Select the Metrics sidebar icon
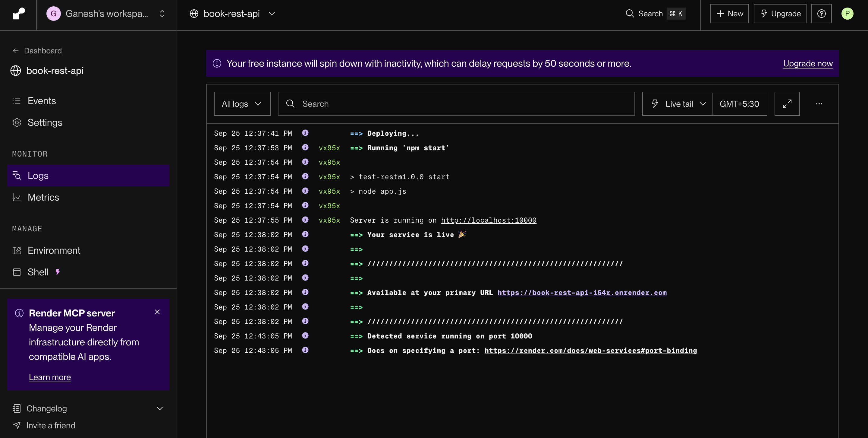Image resolution: width=868 pixels, height=438 pixels. point(17,197)
